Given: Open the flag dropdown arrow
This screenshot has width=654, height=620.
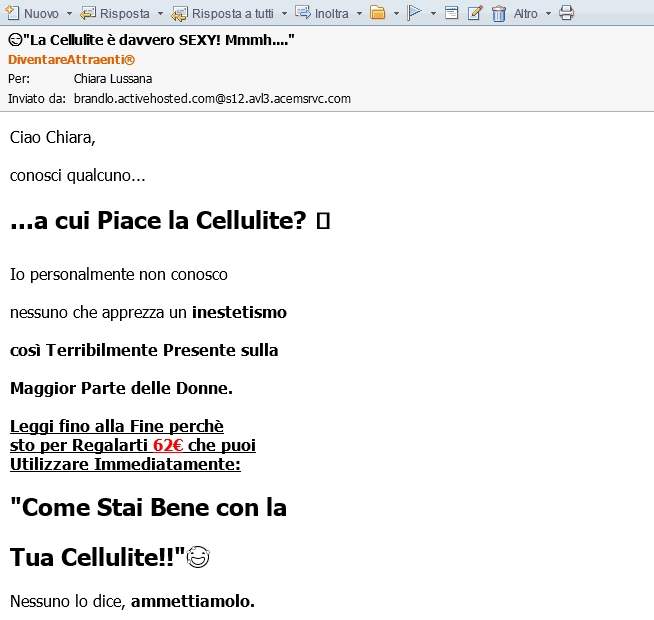Looking at the screenshot, I should pyautogui.click(x=433, y=14).
